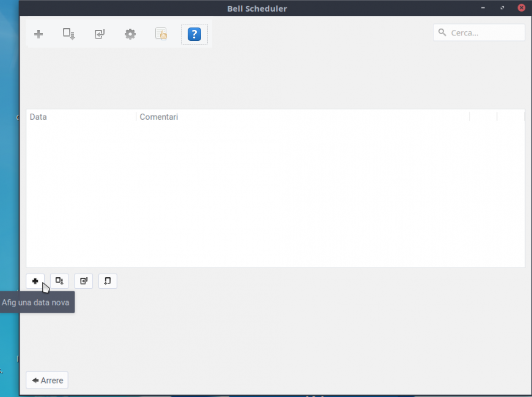Click the square with corner plus button below the list
Viewport: 532px width, 397px height.
click(x=108, y=281)
